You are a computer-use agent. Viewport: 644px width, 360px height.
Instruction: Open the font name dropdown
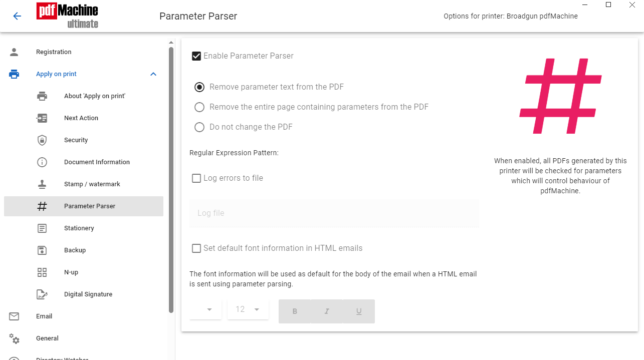point(206,310)
